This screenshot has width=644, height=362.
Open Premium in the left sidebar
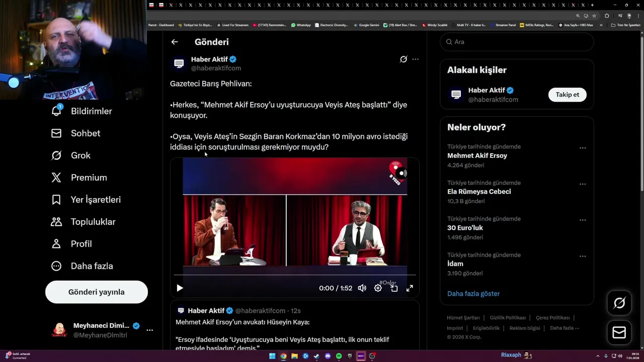coord(79,177)
